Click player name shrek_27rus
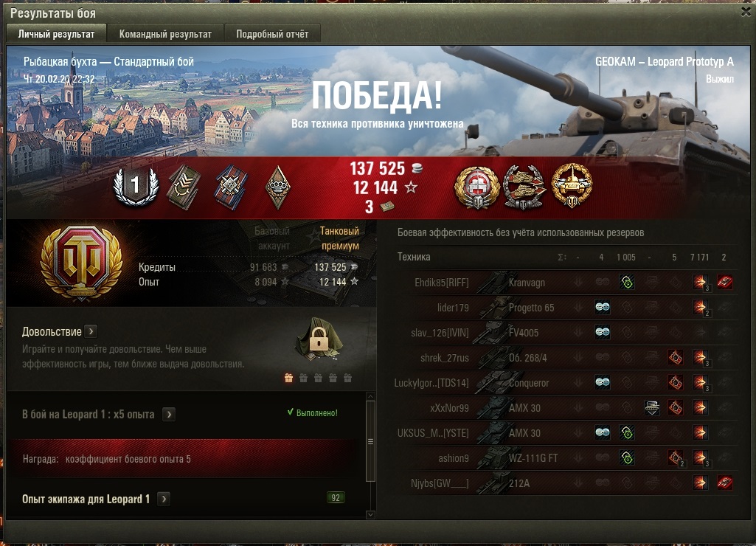This screenshot has width=756, height=546. [x=445, y=358]
